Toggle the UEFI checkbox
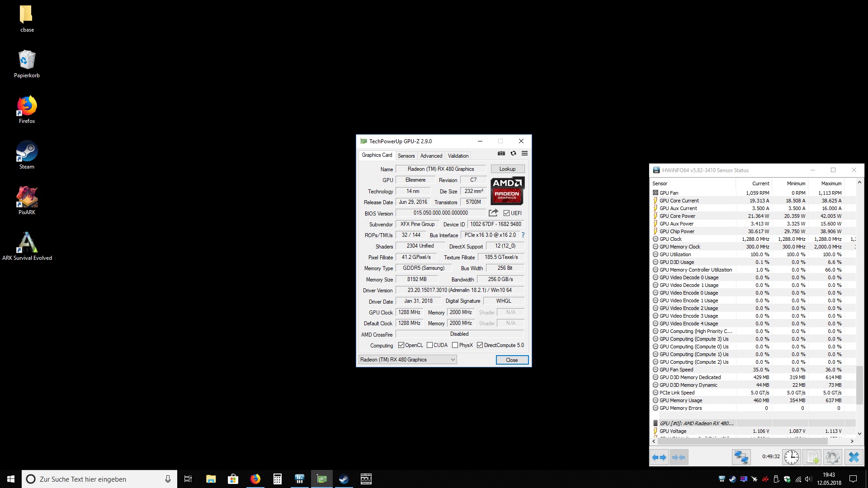This screenshot has width=868, height=488. tap(506, 213)
